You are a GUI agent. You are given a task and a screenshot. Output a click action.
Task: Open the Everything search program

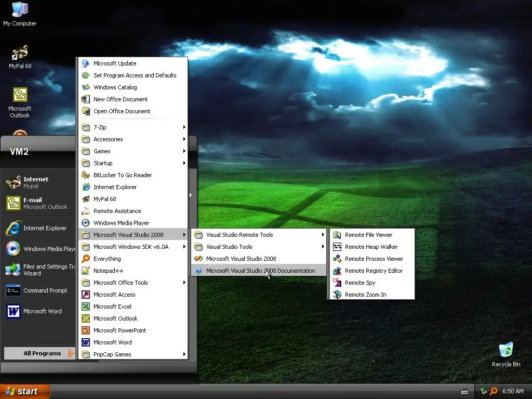[133, 259]
